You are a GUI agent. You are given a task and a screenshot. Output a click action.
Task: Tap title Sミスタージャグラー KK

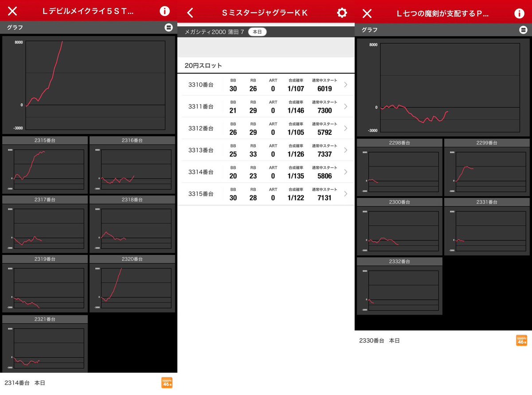265,13
